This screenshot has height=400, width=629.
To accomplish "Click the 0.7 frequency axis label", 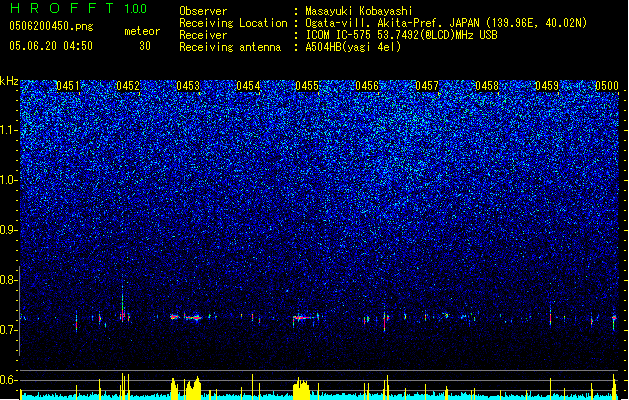I will pos(8,330).
